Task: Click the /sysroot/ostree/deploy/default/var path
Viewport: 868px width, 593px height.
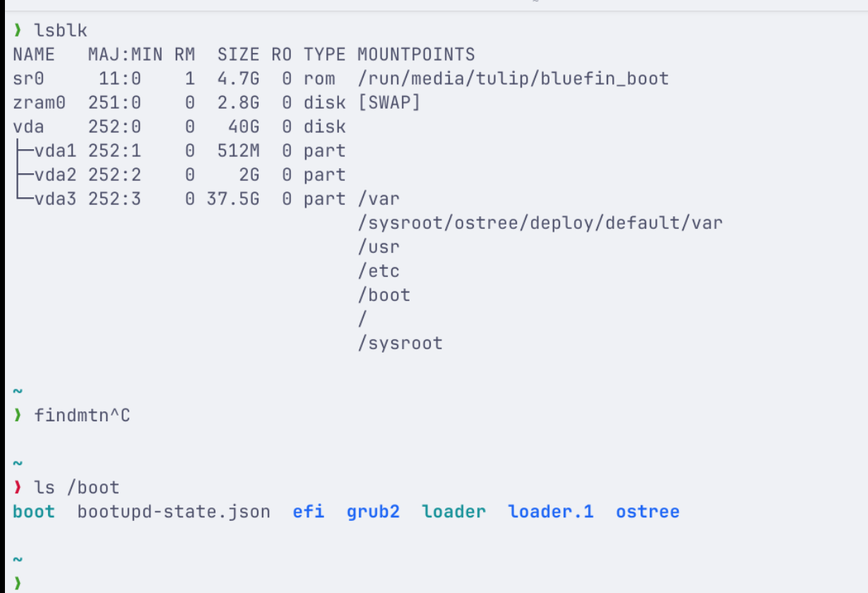Action: (x=540, y=223)
